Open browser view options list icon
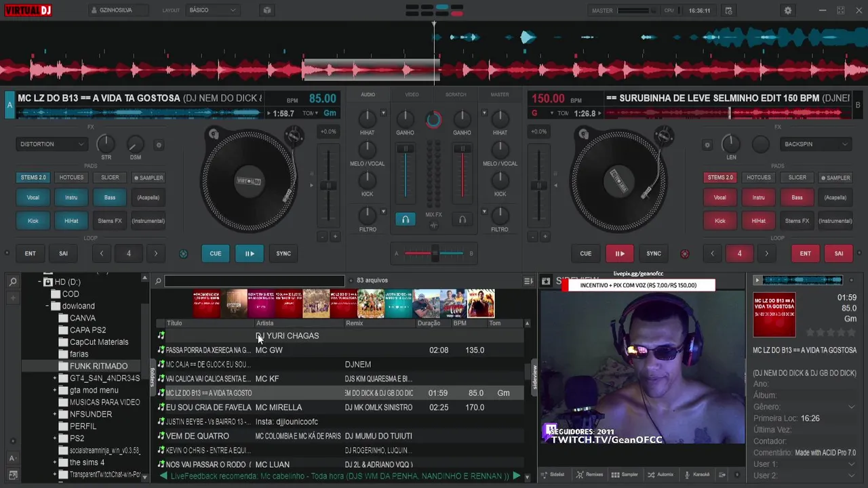 [528, 281]
